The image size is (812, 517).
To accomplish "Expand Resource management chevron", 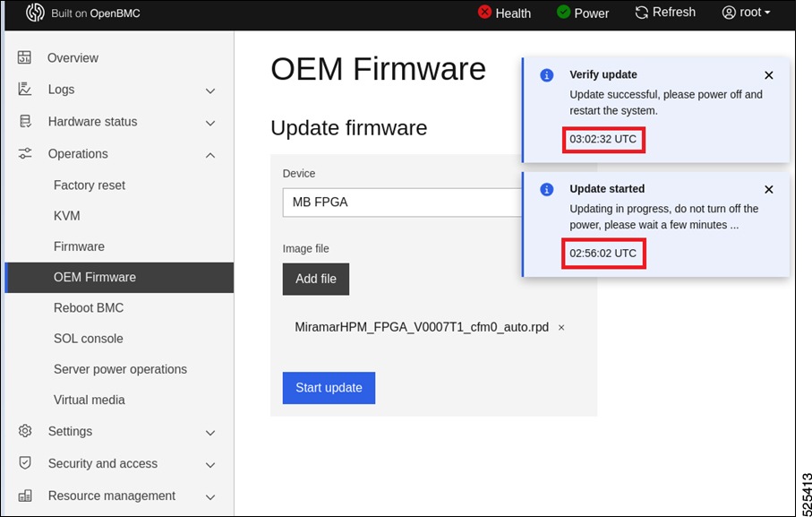I will pos(210,497).
